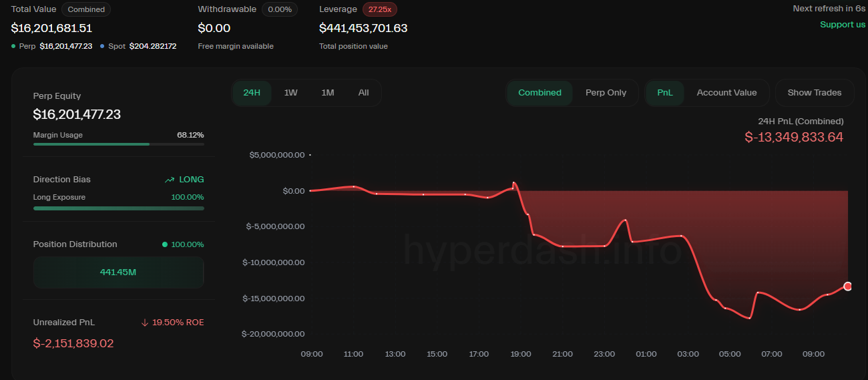The image size is (868, 380).
Task: Click the 441.45M position distribution block
Action: (x=119, y=272)
